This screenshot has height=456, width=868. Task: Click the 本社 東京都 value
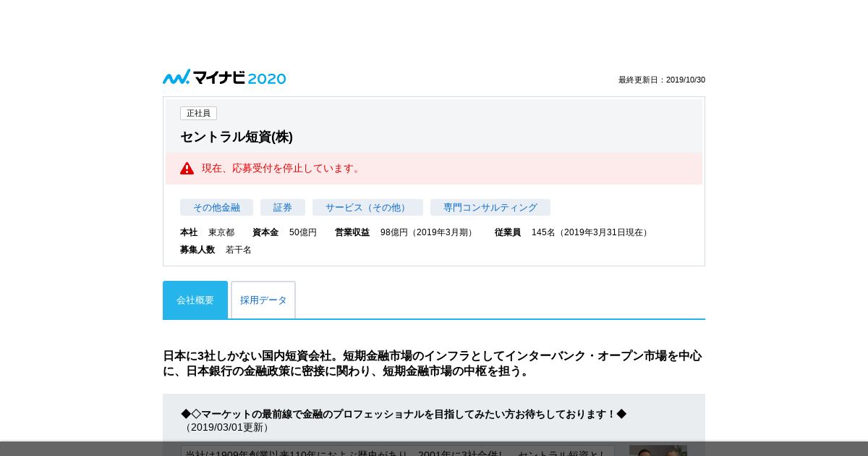click(x=221, y=232)
